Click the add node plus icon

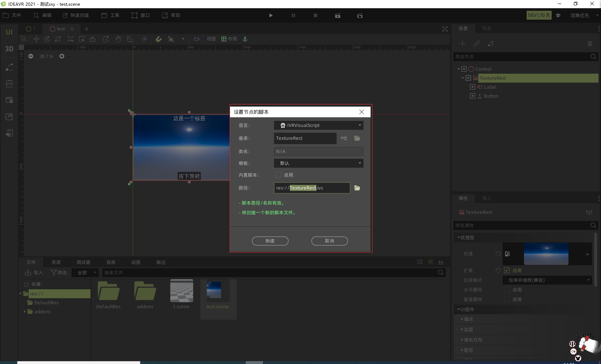click(463, 44)
